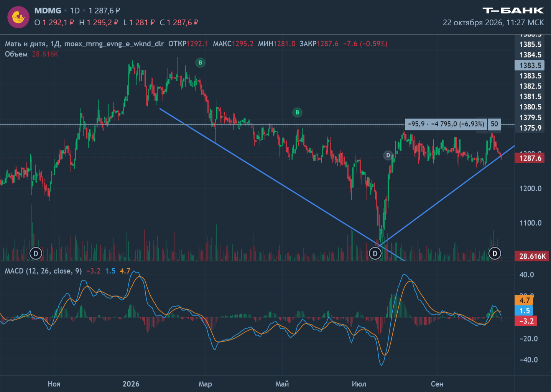Viewport: 551px width, 392px height.
Task: Click the 1200.0 price axis label
Action: [x=531, y=189]
